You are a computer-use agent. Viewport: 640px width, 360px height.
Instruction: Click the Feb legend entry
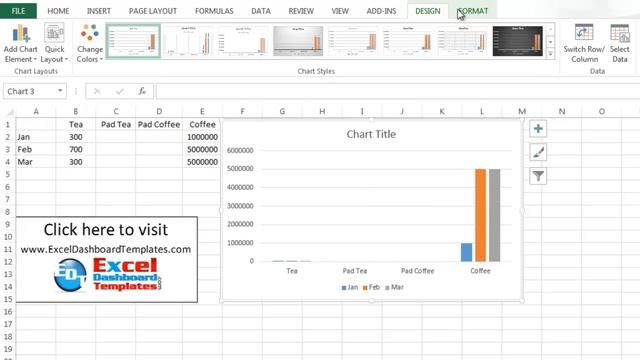coord(371,287)
